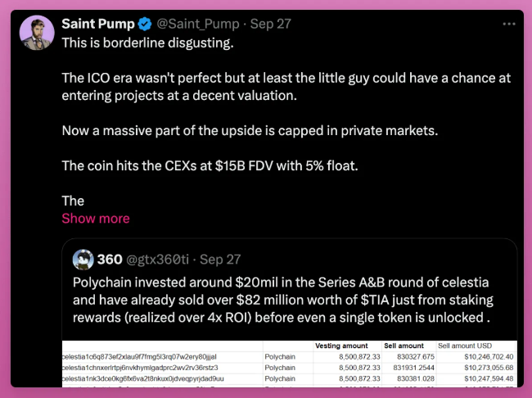Screen dimensions: 532x398
Task: Open the quoted tweet text about Polychain
Action: 283,300
